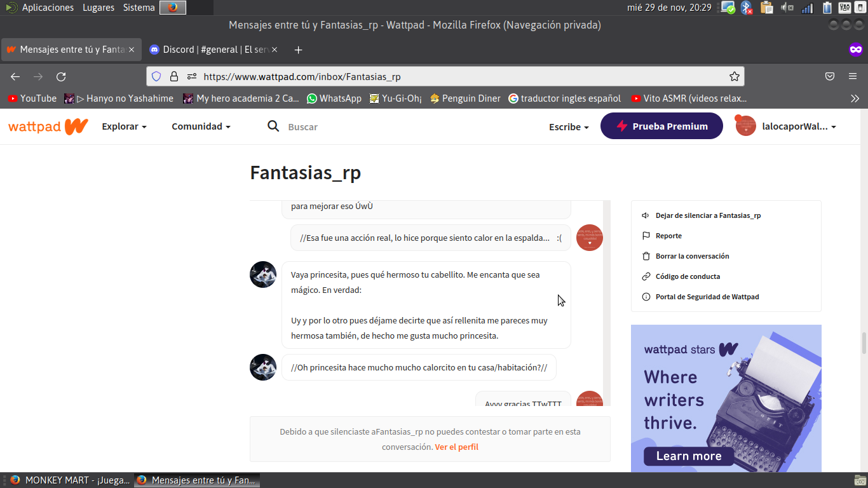
Task: Open the Lugares menu
Action: coord(98,8)
